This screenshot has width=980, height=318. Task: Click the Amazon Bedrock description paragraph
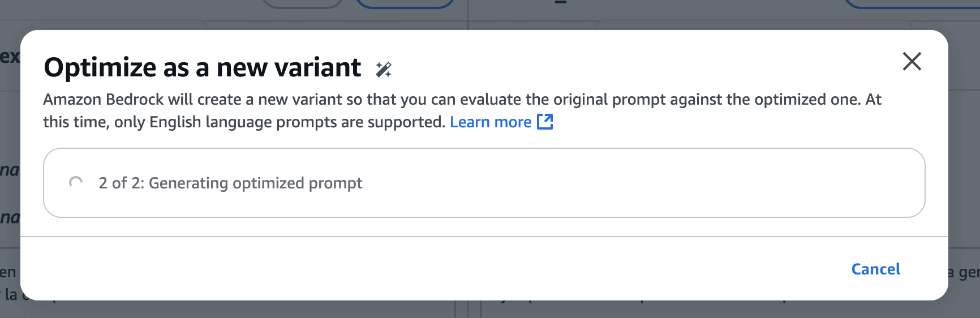coord(462,110)
